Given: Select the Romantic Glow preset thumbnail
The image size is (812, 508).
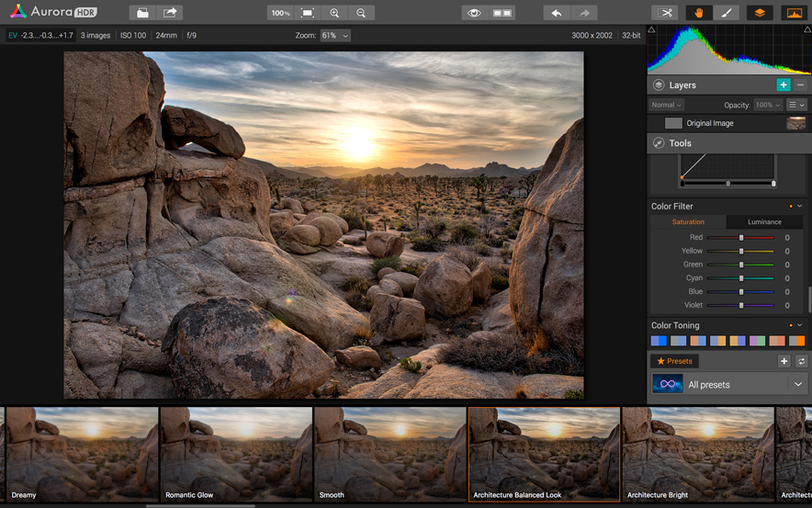Looking at the screenshot, I should (x=236, y=454).
